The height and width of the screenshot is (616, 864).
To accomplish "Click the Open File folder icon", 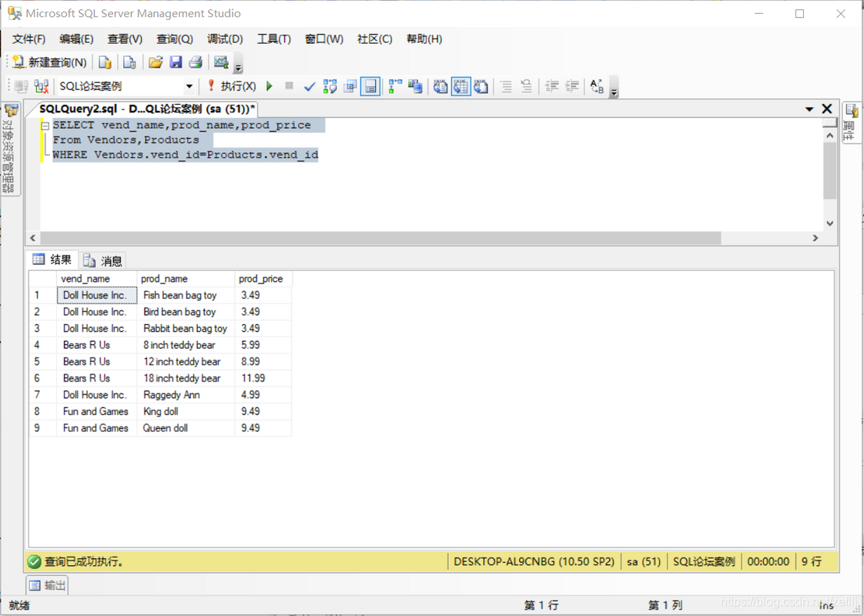I will (156, 62).
